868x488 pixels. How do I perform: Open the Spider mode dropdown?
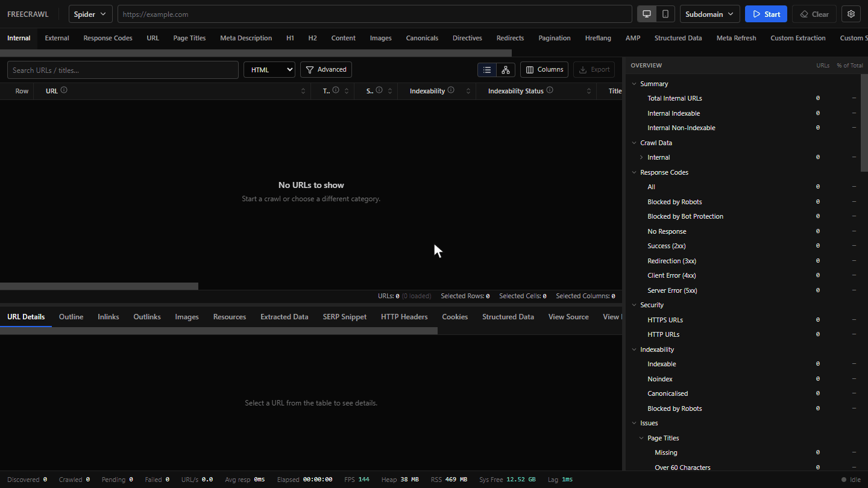coord(90,14)
